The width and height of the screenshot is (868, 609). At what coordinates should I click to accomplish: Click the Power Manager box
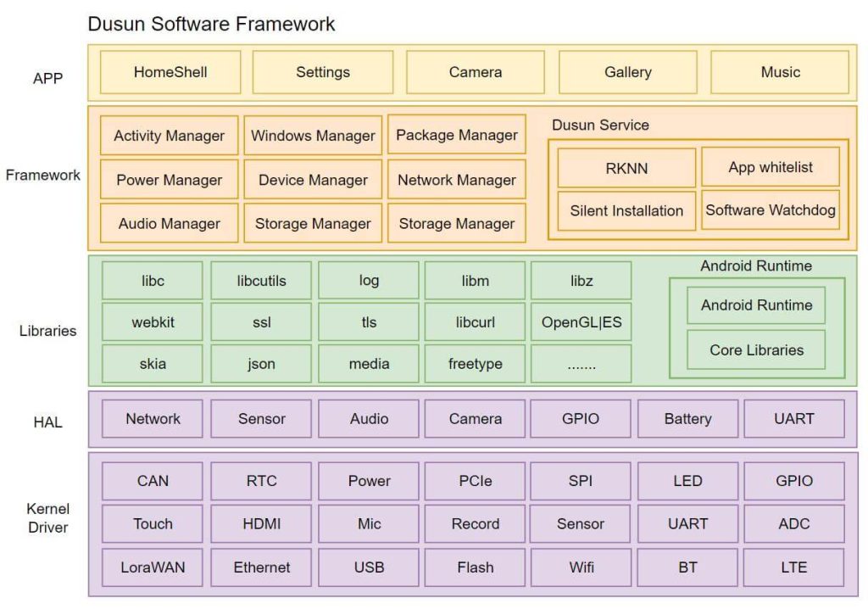pyautogui.click(x=170, y=180)
